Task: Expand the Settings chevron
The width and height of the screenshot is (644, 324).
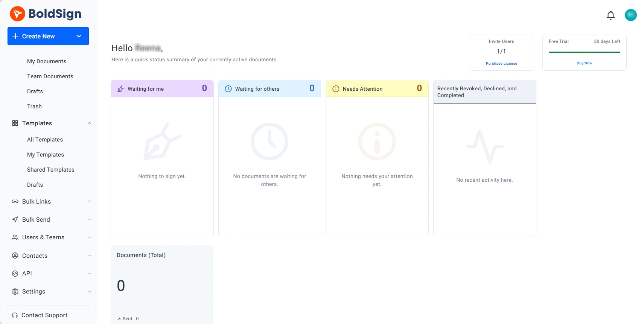Action: point(90,292)
